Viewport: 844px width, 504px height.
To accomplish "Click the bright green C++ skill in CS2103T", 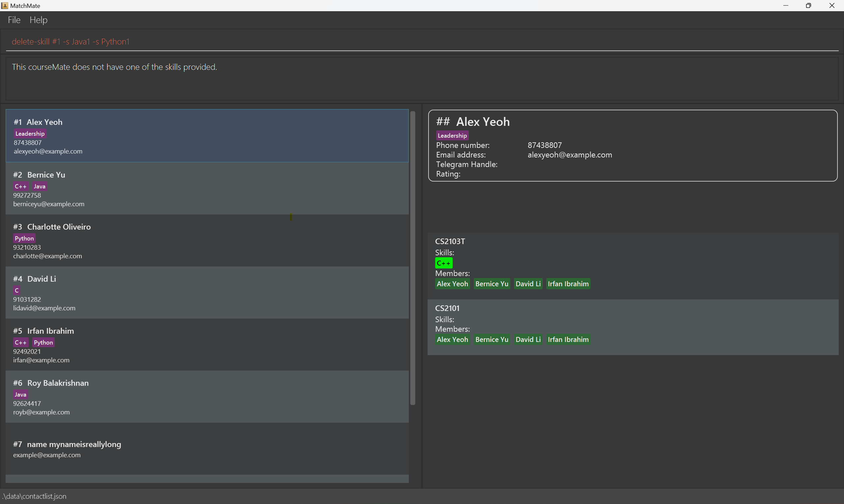I will coord(443,263).
